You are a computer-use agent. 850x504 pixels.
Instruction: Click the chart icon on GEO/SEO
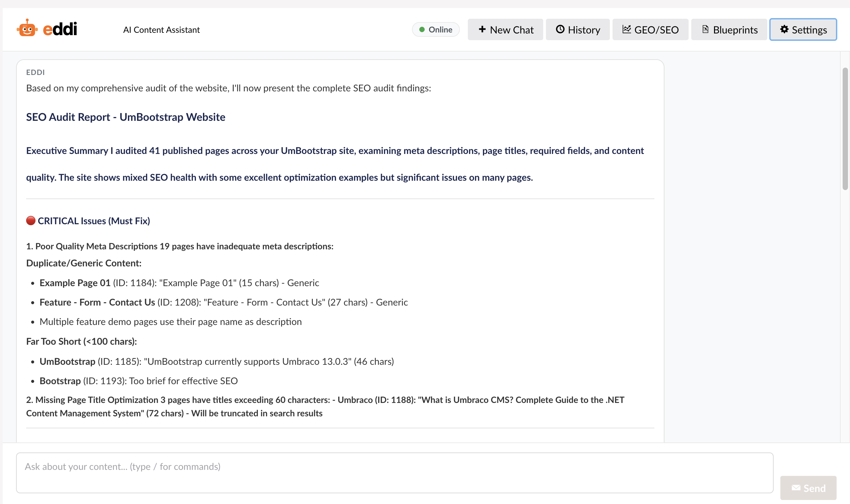(x=626, y=29)
